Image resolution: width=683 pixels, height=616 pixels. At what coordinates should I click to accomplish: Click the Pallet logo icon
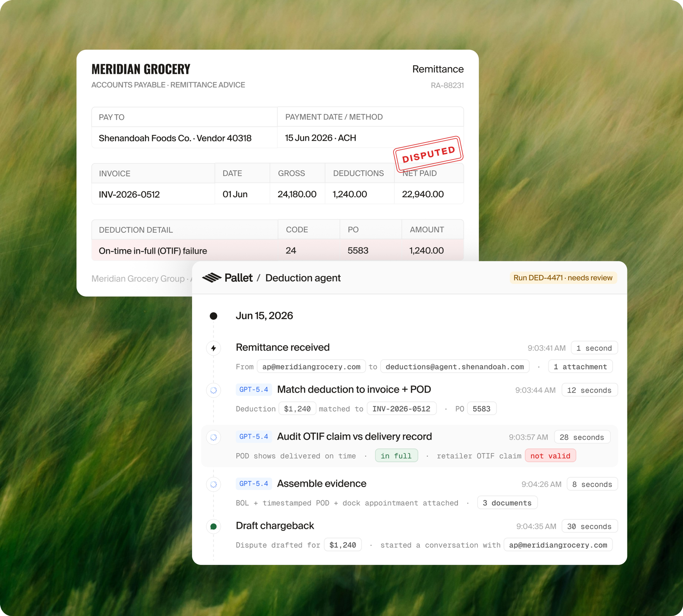(211, 278)
